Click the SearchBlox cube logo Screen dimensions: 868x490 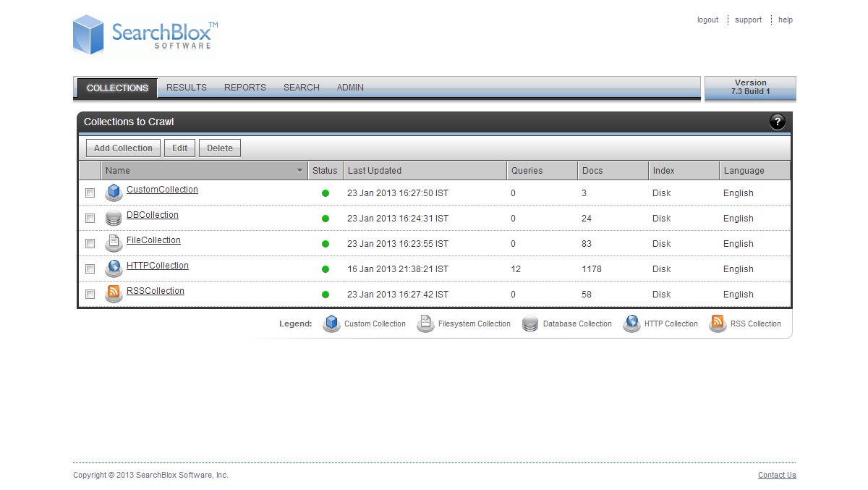click(88, 35)
